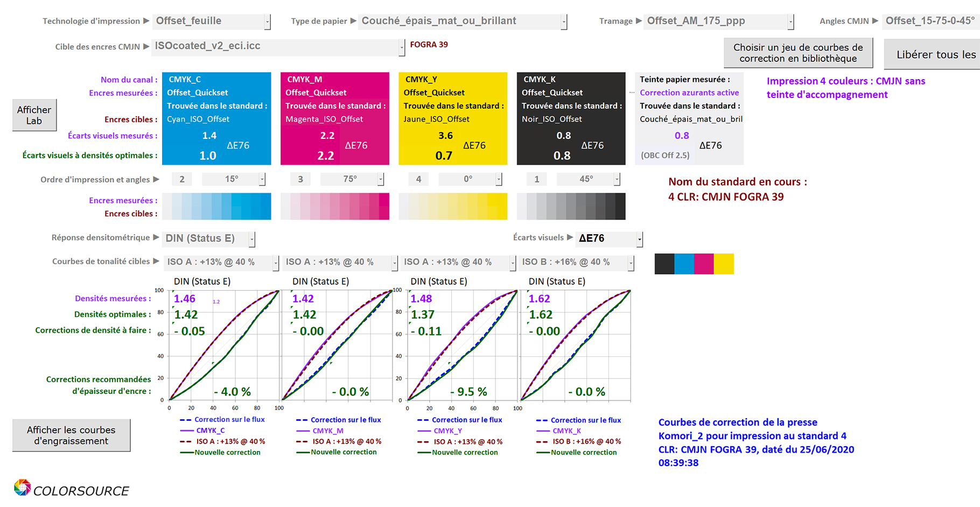
Task: Click the Colorsource logo icon
Action: click(x=23, y=488)
